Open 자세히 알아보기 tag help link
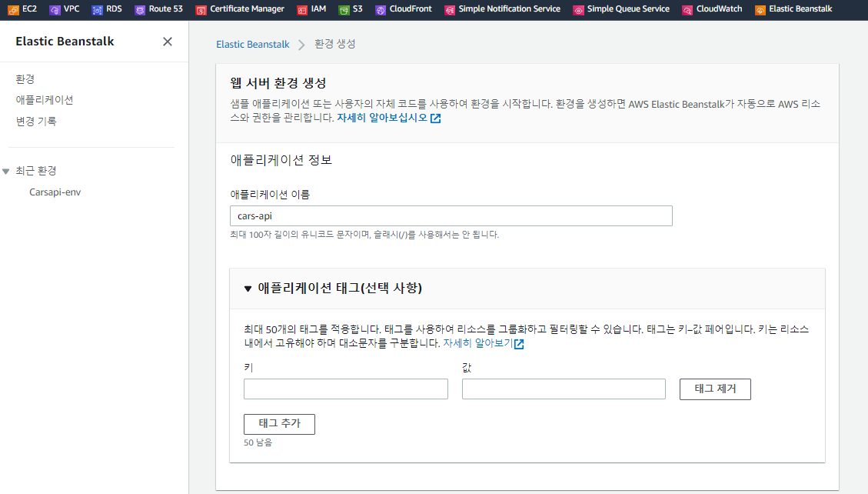The image size is (868, 494). [477, 343]
